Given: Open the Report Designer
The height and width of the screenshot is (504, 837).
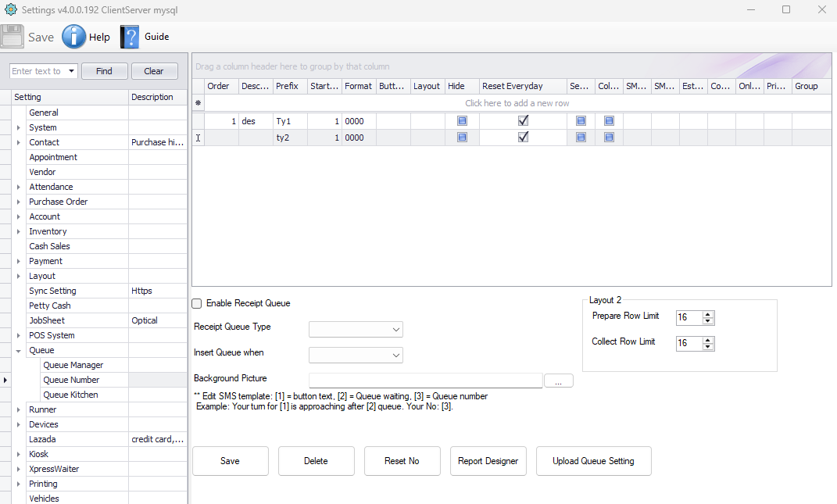Looking at the screenshot, I should (x=488, y=461).
